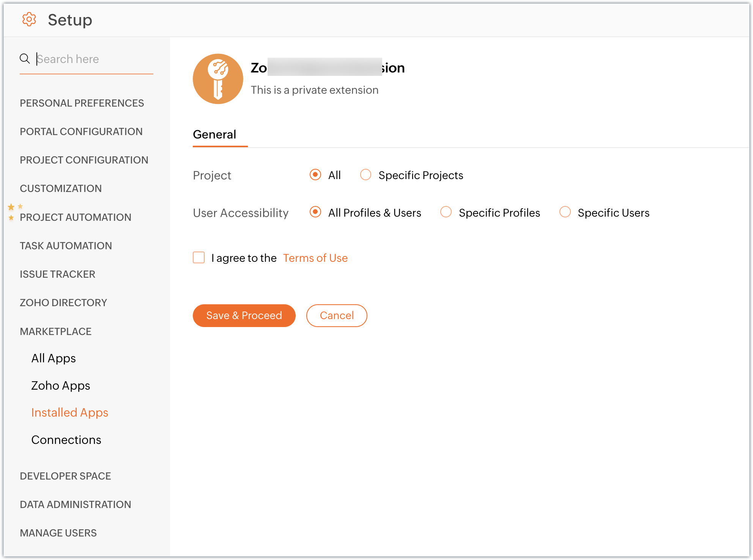Expand Personal Preferences section
The height and width of the screenshot is (560, 753).
[82, 103]
